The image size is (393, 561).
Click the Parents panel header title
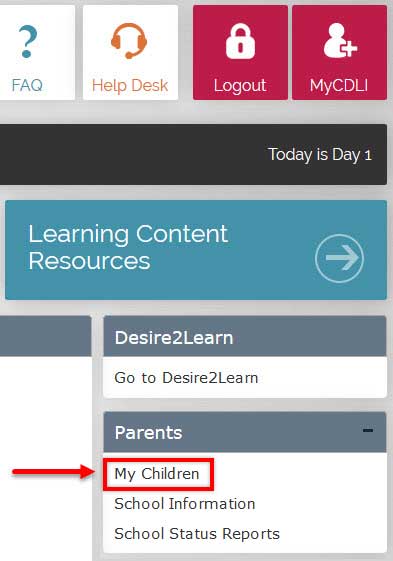click(x=148, y=433)
